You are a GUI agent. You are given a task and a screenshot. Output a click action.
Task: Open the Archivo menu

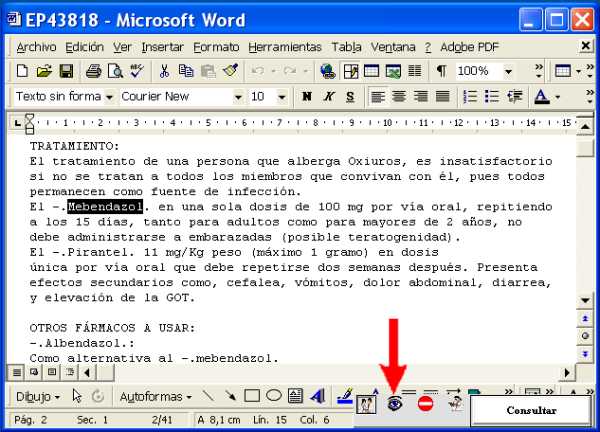(36, 47)
